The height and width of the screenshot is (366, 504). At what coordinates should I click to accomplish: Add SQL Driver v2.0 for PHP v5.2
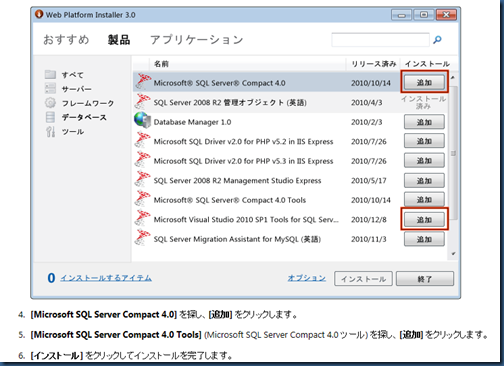pos(424,141)
